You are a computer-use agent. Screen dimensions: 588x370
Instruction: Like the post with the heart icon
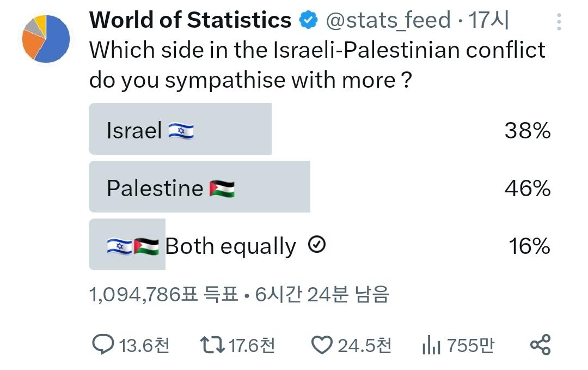tap(322, 345)
